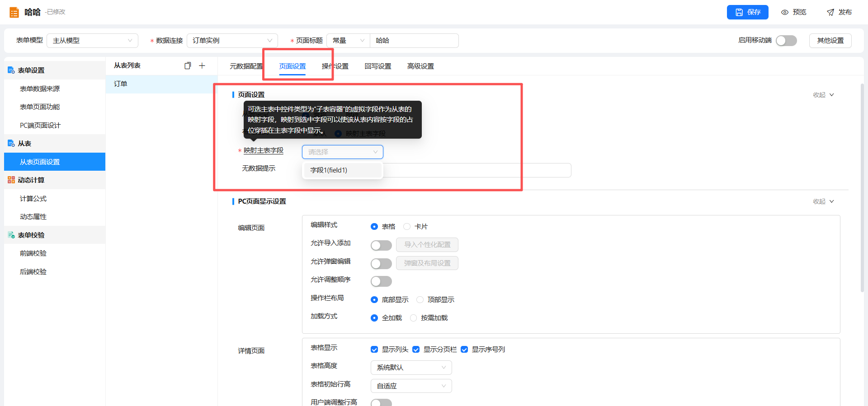Open PC端页面设计 in the sidebar
The width and height of the screenshot is (868, 406).
(x=55, y=125)
